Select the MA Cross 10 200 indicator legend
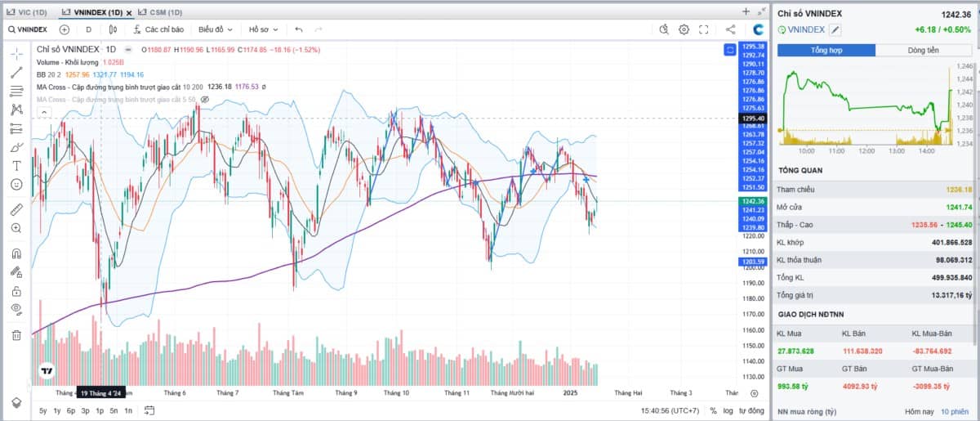This screenshot has height=421, width=980. click(120, 87)
